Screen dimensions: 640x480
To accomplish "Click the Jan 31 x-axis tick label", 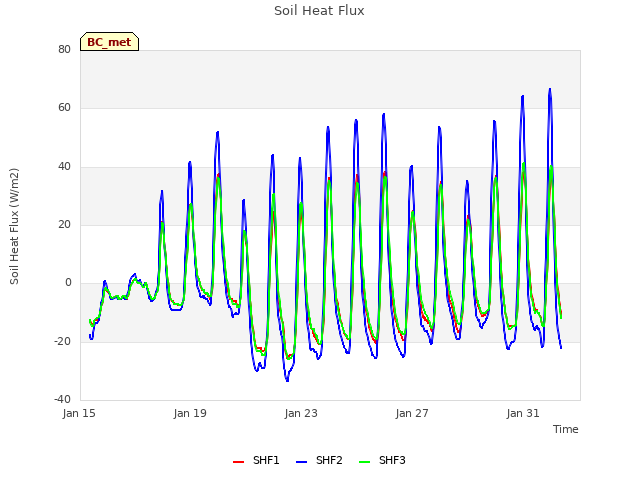I will pyautogui.click(x=523, y=413).
